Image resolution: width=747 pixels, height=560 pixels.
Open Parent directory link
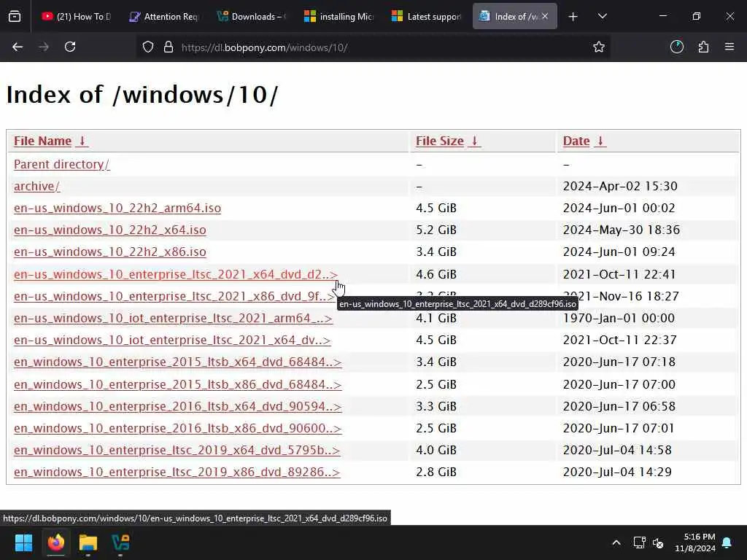tap(61, 164)
